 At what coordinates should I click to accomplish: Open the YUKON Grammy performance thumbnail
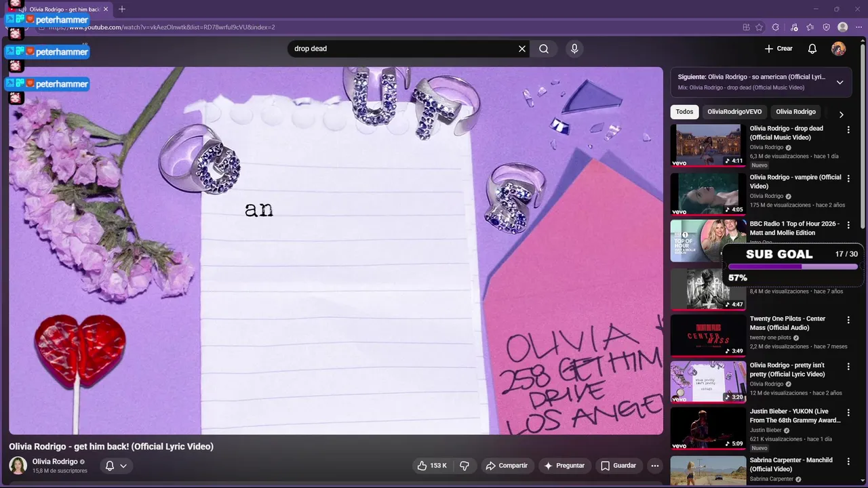tap(708, 428)
